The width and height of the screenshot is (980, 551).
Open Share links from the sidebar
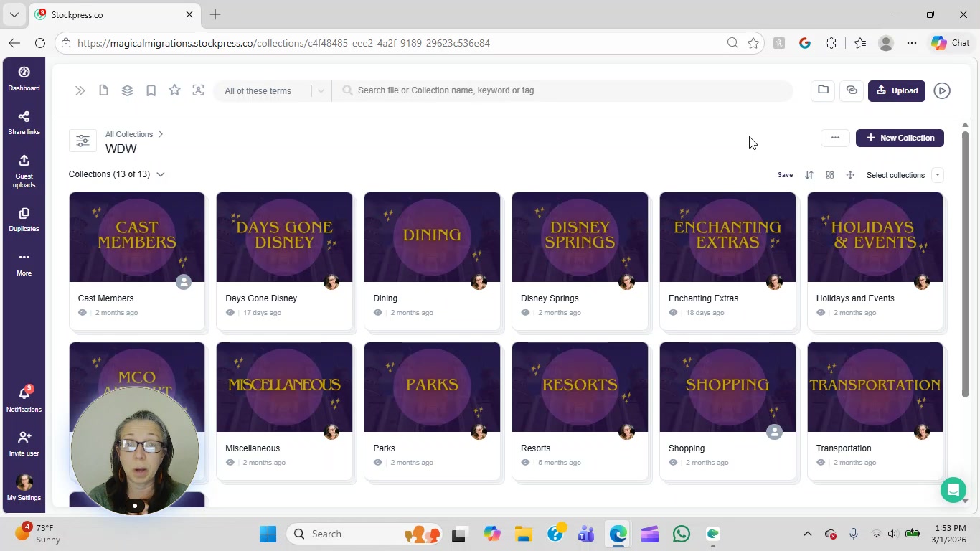point(24,123)
